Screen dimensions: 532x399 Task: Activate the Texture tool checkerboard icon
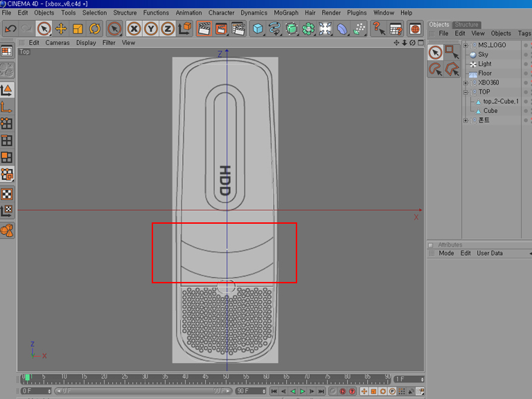7,194
